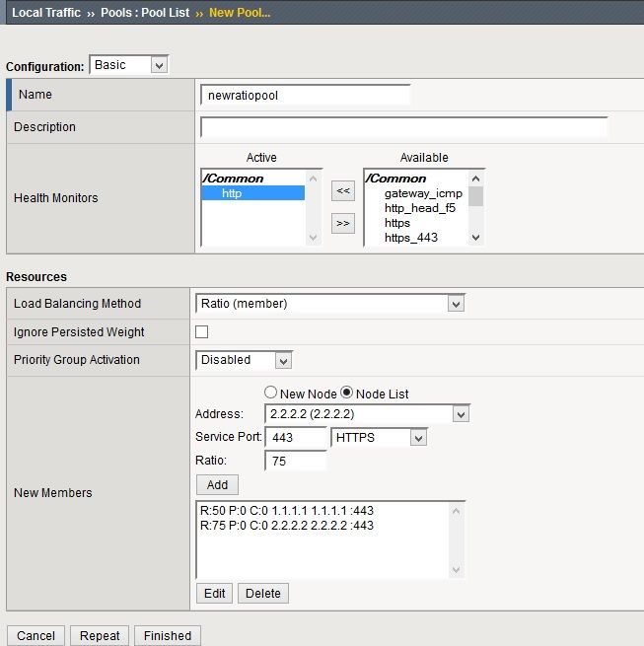Select gateway_icmp in Available monitors

point(422,193)
